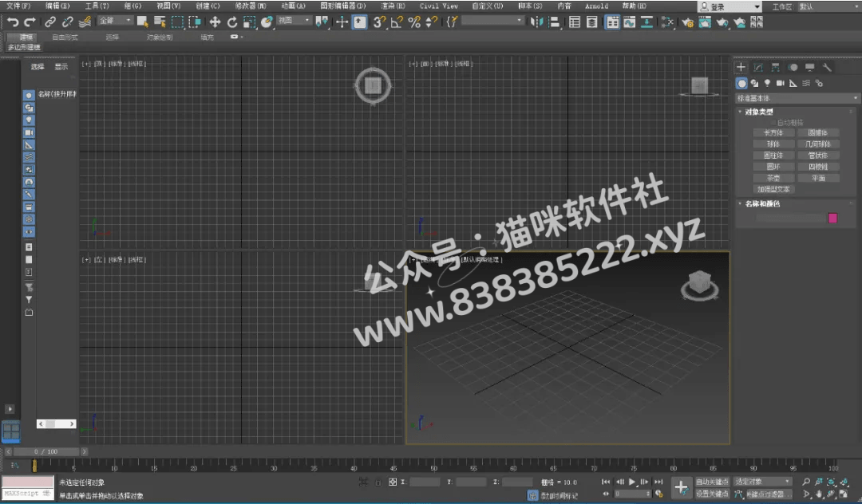862x504 pixels.
Task: Open the Curve Editor icon
Action: pyautogui.click(x=630, y=22)
